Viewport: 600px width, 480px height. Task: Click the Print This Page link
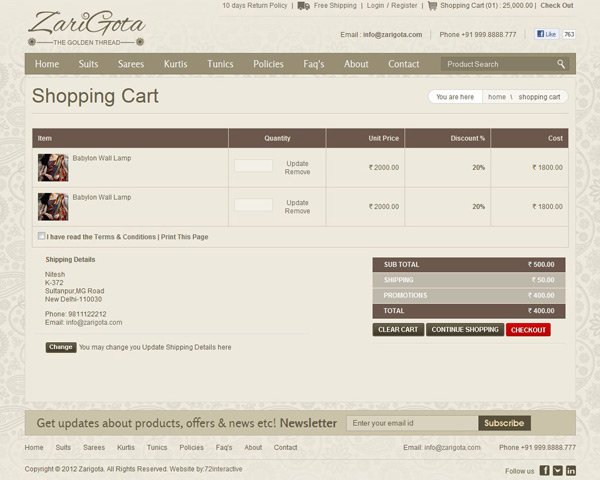click(185, 237)
